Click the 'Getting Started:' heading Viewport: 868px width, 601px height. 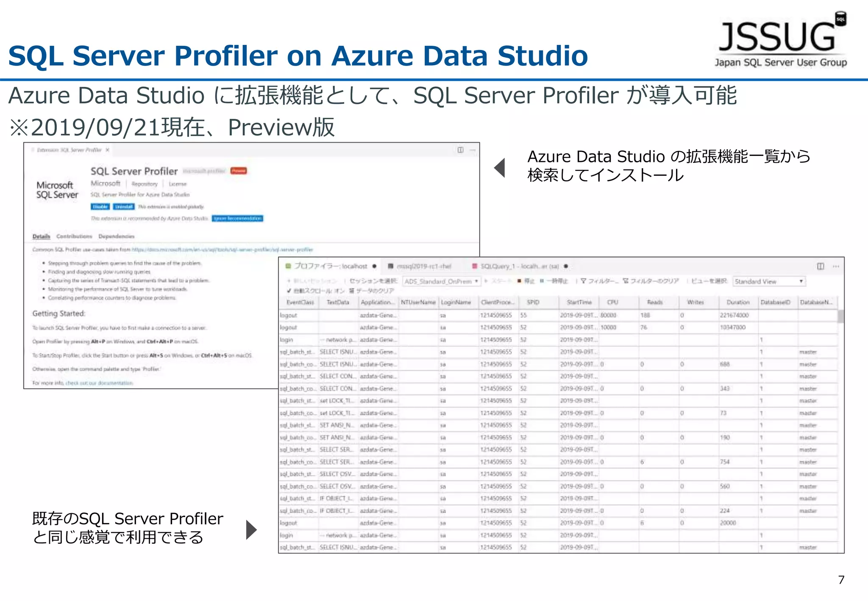click(x=59, y=314)
